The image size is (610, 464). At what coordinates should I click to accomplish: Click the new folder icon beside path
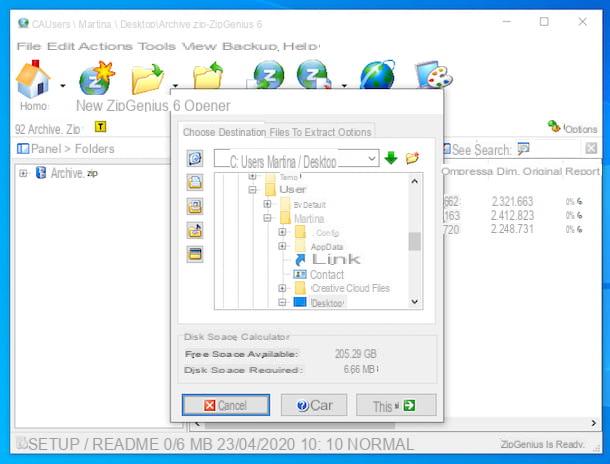(x=412, y=158)
